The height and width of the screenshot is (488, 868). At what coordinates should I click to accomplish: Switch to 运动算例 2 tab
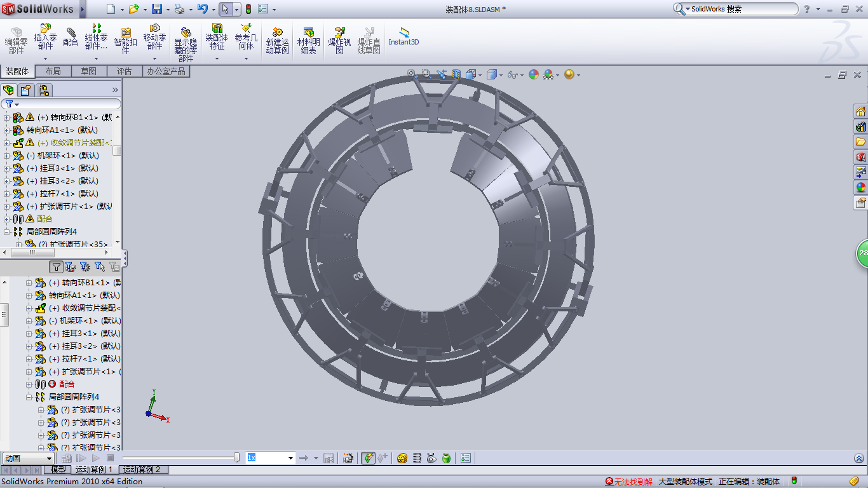pyautogui.click(x=143, y=470)
